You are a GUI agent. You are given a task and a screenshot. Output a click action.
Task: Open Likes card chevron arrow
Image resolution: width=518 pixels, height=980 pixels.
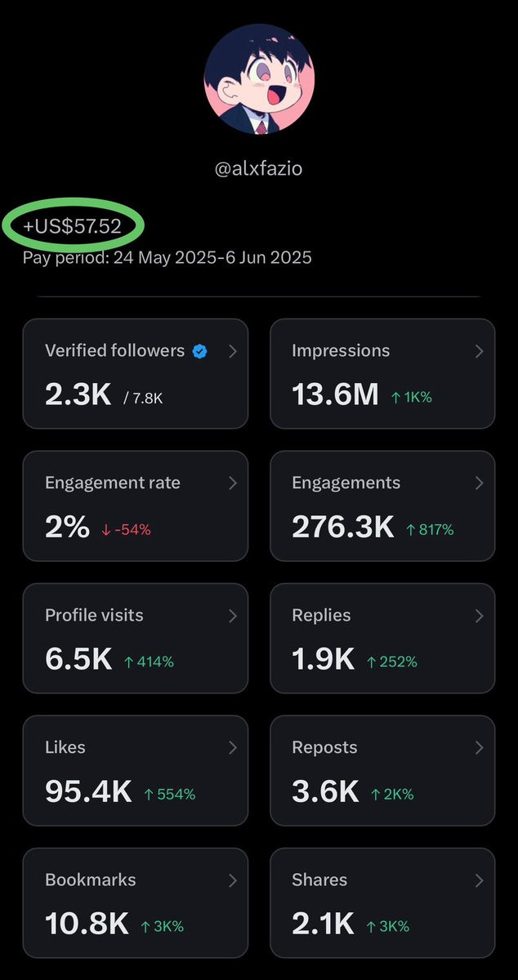pyautogui.click(x=232, y=748)
